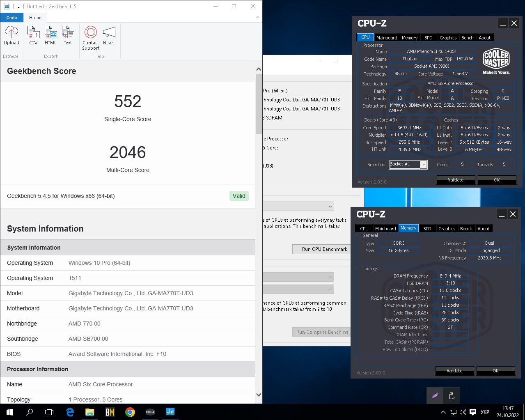The height and width of the screenshot is (420, 525).
Task: Export results as Text
Action: [x=68, y=36]
